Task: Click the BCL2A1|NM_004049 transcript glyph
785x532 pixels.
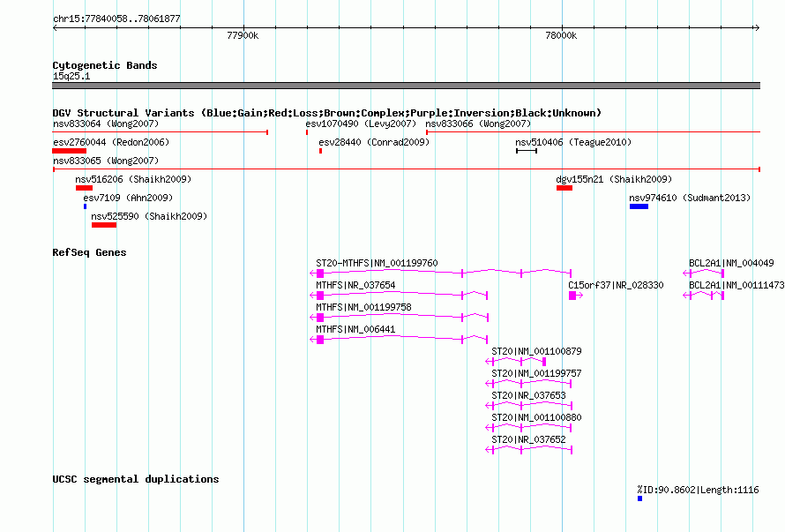Action: pos(703,273)
